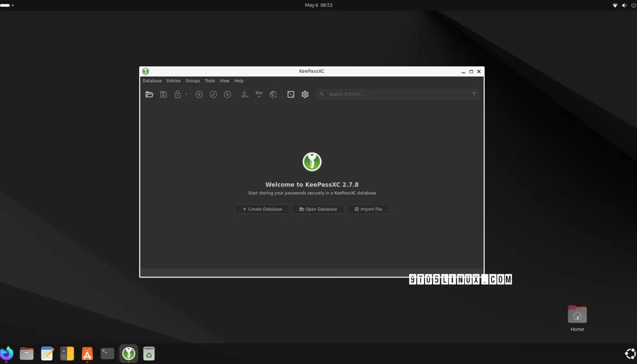Launch Firefox from the dock
This screenshot has width=637, height=364.
point(7,353)
